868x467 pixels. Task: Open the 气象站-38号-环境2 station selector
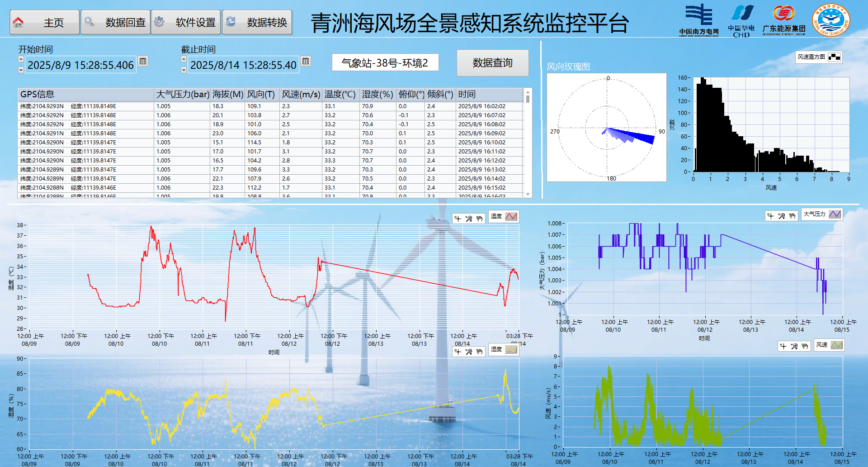coord(385,63)
